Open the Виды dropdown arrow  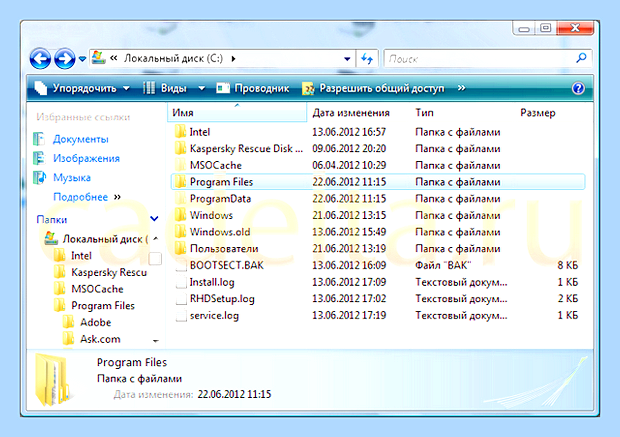[201, 88]
